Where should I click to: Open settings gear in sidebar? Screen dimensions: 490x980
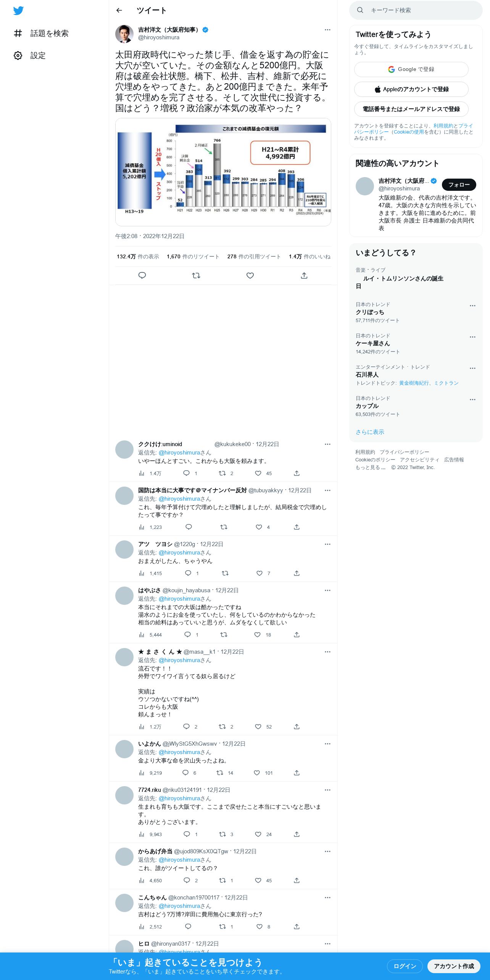(18, 55)
